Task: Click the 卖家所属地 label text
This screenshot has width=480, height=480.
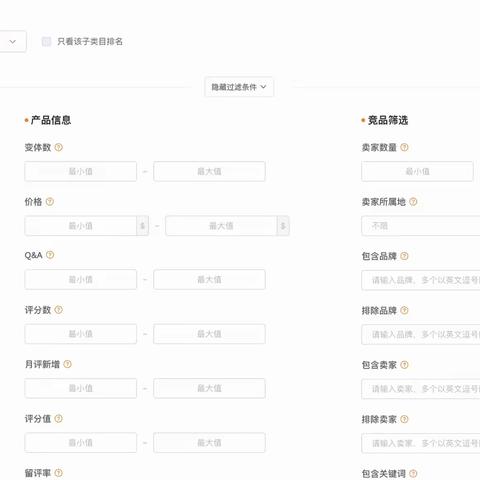Action: pyautogui.click(x=383, y=202)
